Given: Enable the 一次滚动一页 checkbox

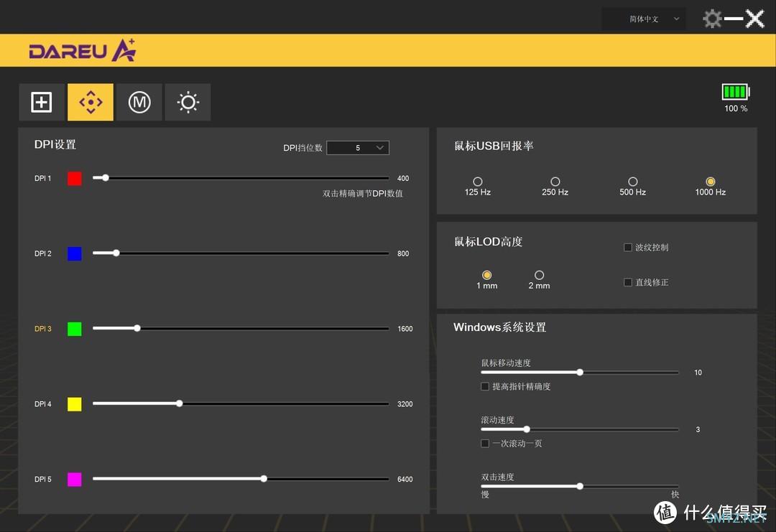Looking at the screenshot, I should (x=485, y=444).
